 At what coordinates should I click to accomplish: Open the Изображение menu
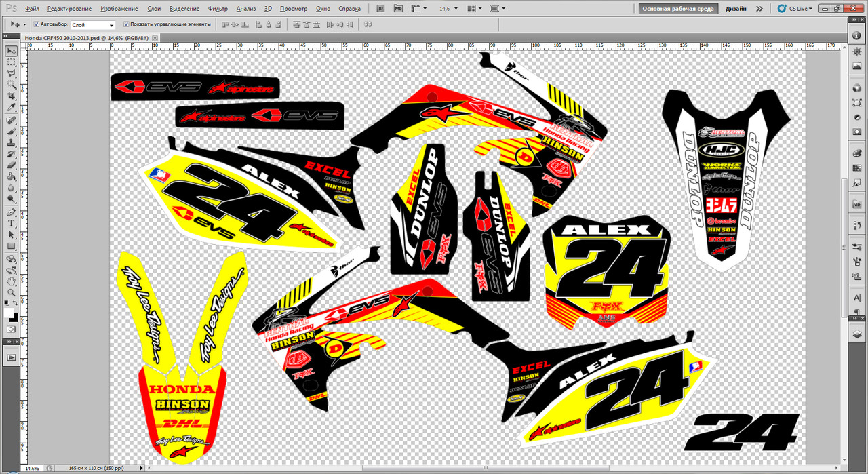point(119,9)
